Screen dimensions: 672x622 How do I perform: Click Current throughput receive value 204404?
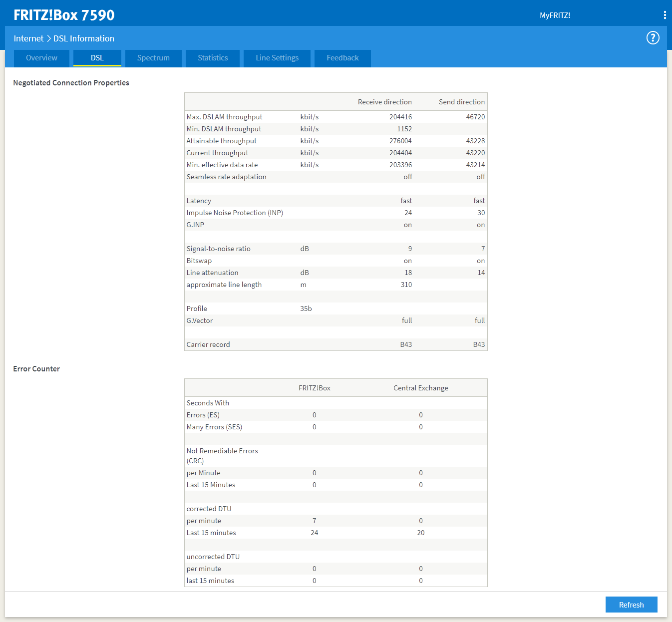(x=400, y=153)
